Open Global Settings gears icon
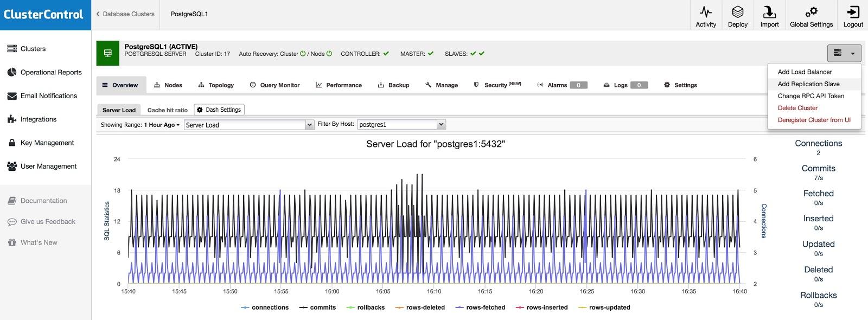This screenshot has width=868, height=320. pos(811,12)
